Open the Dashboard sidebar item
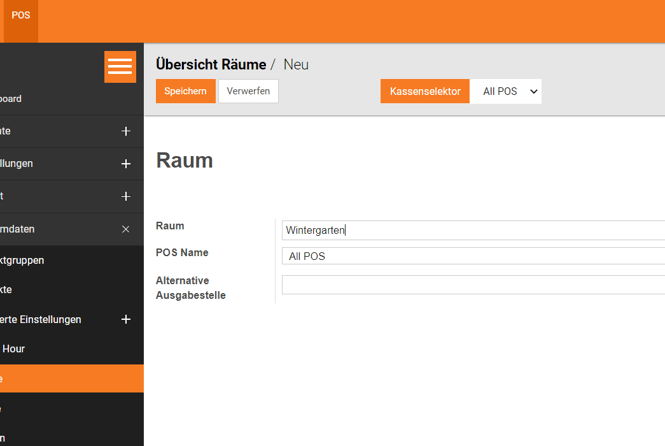 click(12, 99)
